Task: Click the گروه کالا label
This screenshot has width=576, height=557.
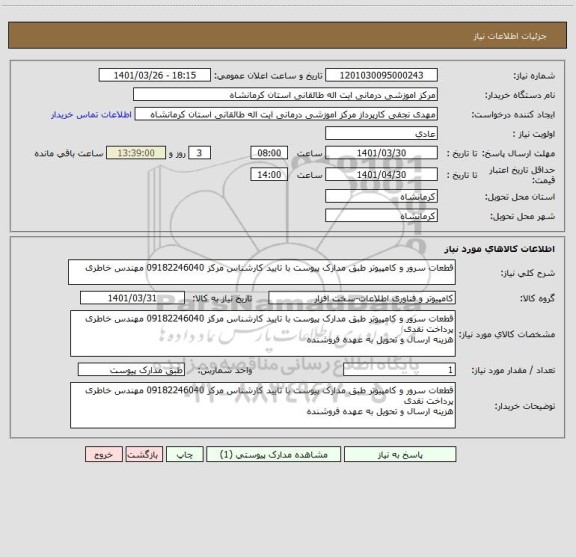Action: coord(537,299)
